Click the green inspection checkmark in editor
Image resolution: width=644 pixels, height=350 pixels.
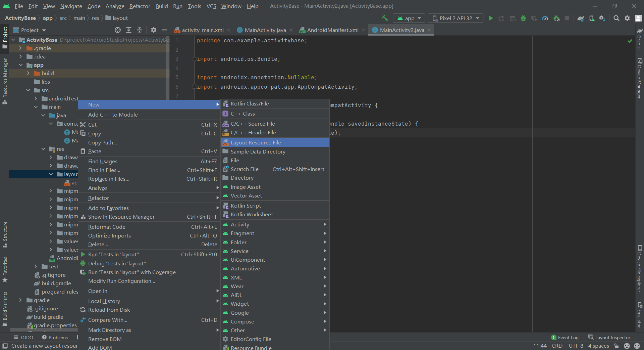point(630,41)
